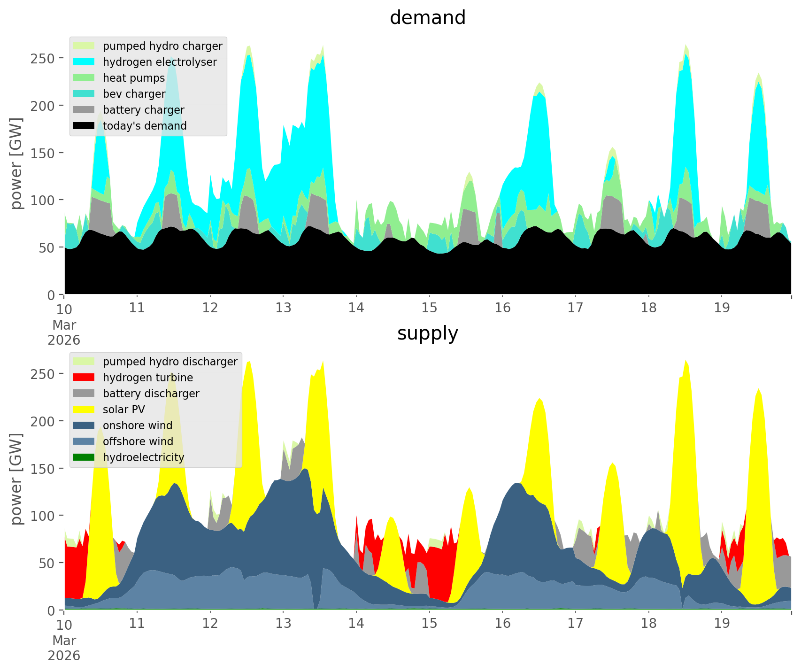This screenshot has height=672, width=801.
Task: Click the pumped hydro charger legend swatch
Action: point(84,46)
